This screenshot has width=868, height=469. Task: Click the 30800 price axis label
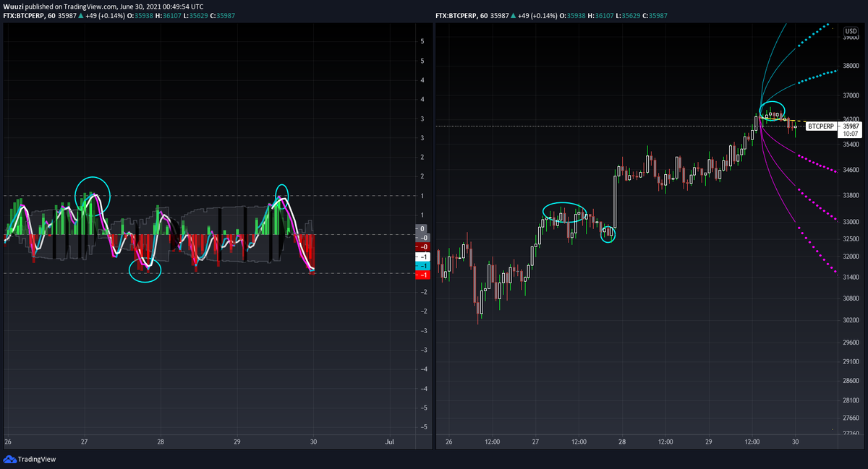pos(851,298)
